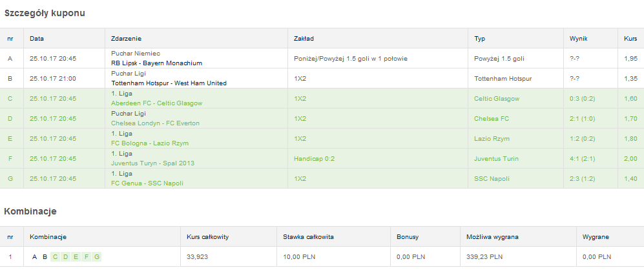Click the Wynik column header

pyautogui.click(x=578, y=39)
